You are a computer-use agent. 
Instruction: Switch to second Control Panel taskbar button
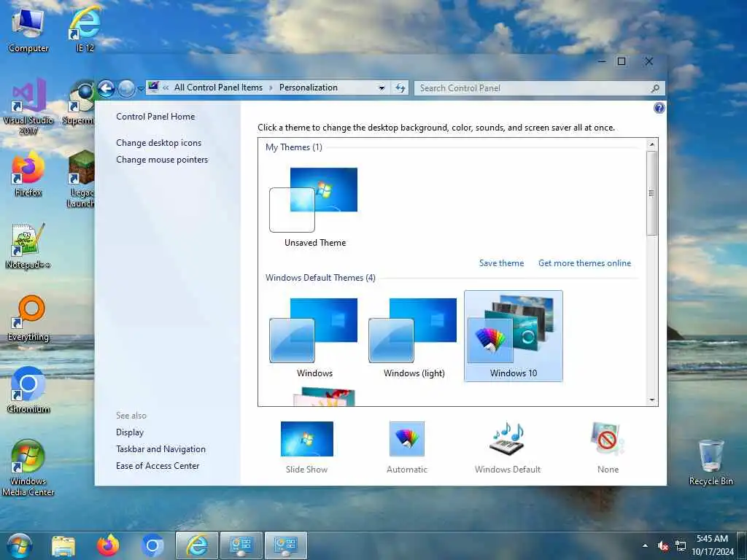tap(286, 545)
